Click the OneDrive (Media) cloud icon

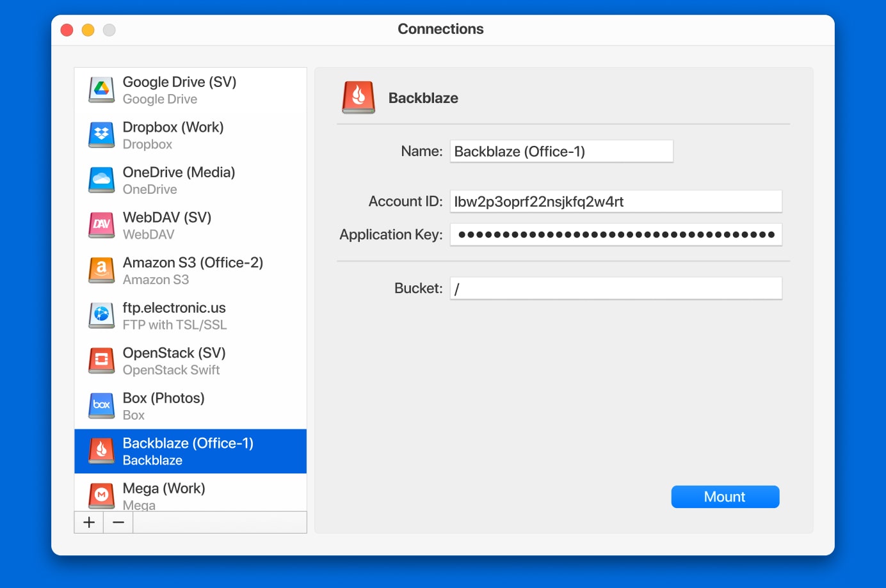(102, 180)
